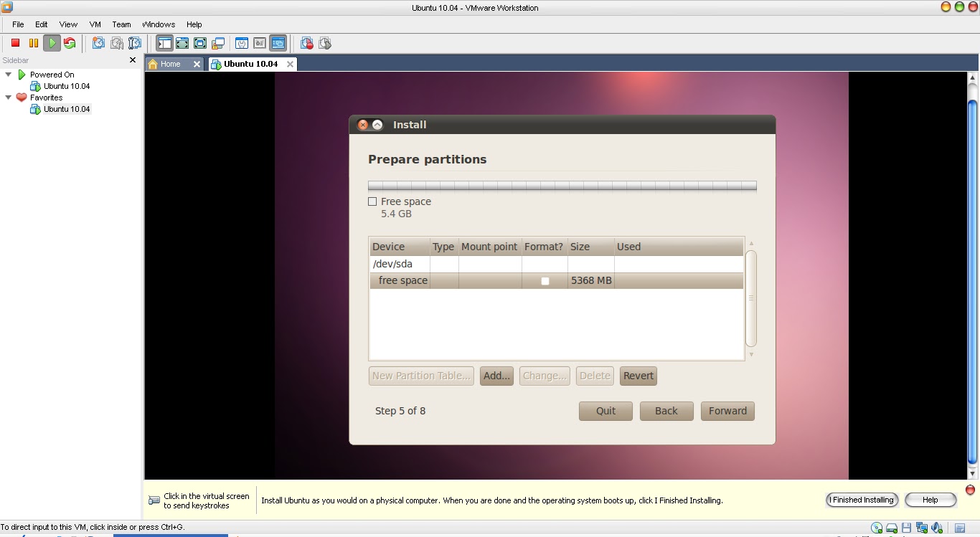Start recording the VM session
Image resolution: width=980 pixels, height=537 pixels.
point(307,43)
